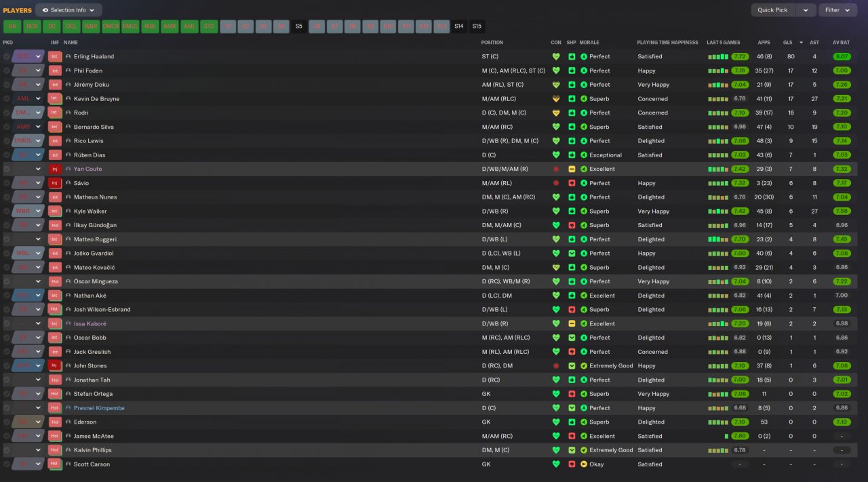Toggle picked circle for Rico Lewis

(x=7, y=141)
